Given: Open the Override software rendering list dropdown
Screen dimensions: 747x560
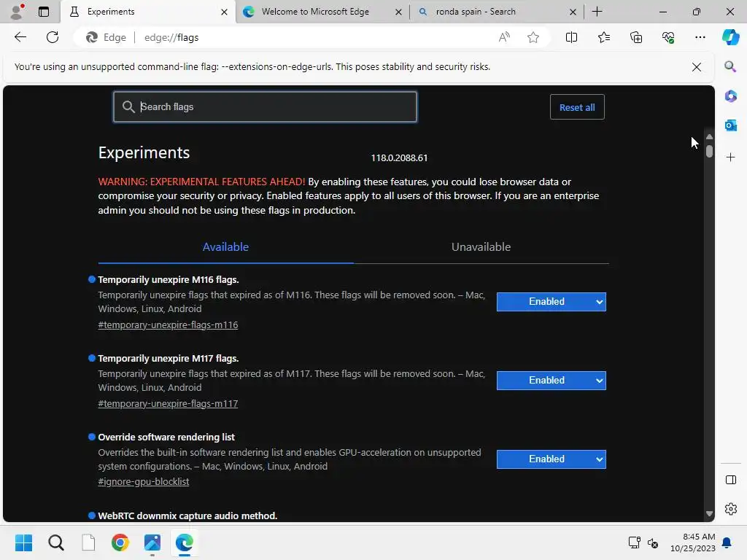Looking at the screenshot, I should (551, 459).
